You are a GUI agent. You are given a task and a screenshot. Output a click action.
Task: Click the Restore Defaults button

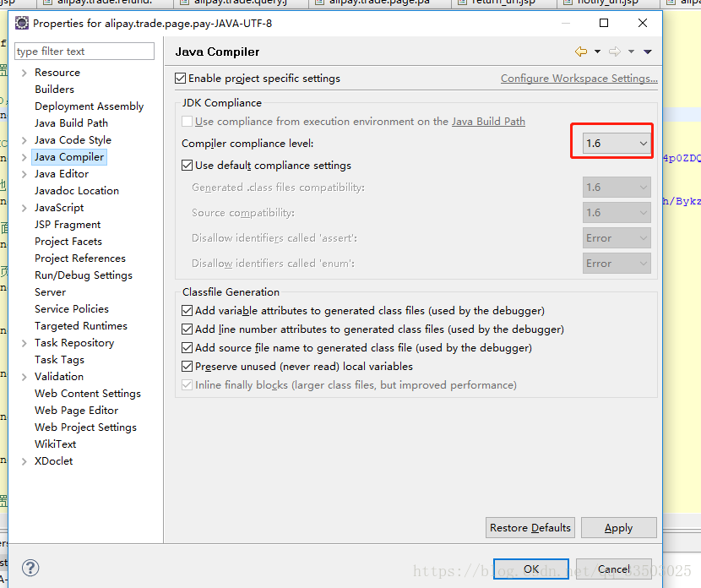530,528
